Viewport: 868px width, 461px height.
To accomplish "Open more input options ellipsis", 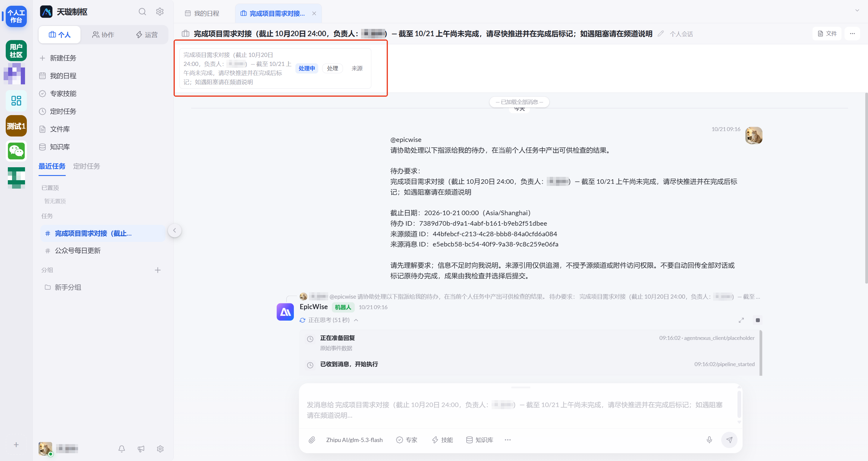I will click(508, 440).
